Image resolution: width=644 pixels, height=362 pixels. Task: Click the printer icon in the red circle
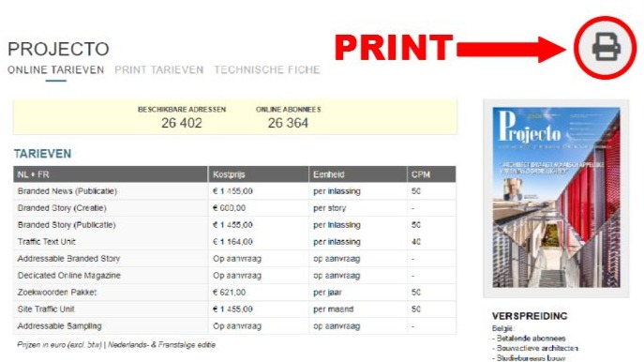pyautogui.click(x=607, y=47)
